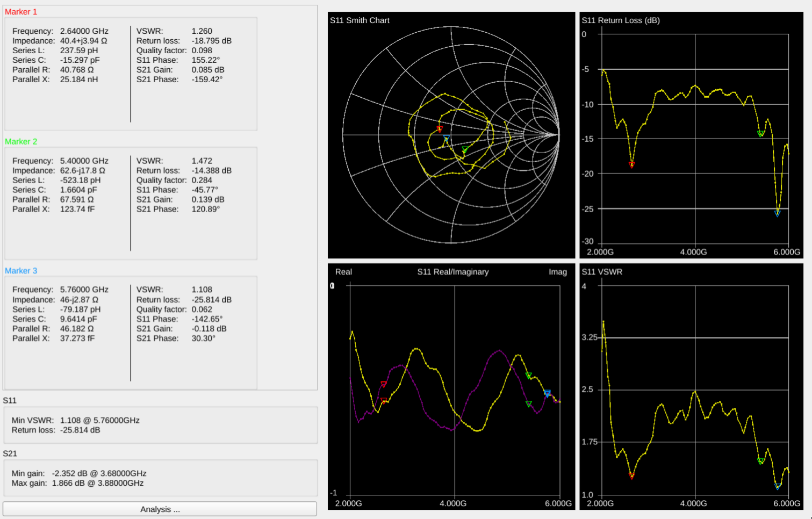Pick green Marker 2 on VSWR chart

pyautogui.click(x=760, y=461)
